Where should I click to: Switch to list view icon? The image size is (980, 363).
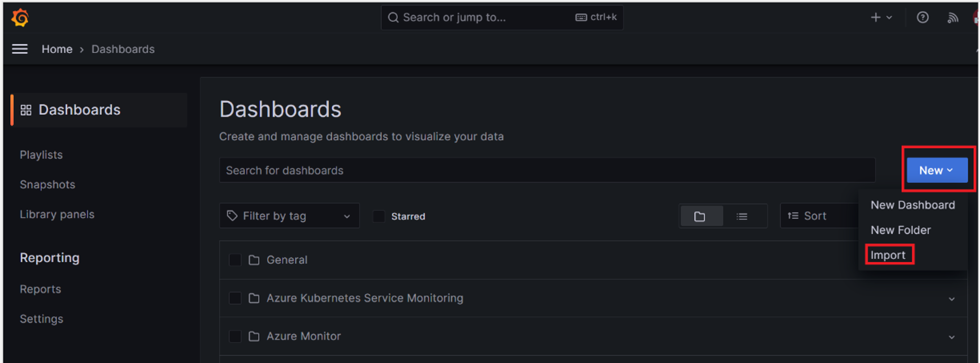pyautogui.click(x=742, y=216)
